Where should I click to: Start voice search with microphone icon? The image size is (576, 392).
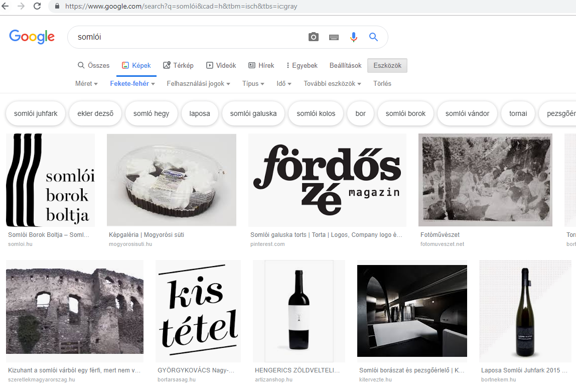click(353, 37)
